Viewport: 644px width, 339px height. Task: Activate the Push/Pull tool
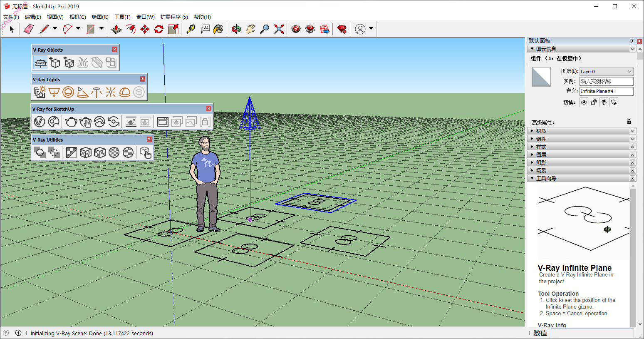click(116, 29)
